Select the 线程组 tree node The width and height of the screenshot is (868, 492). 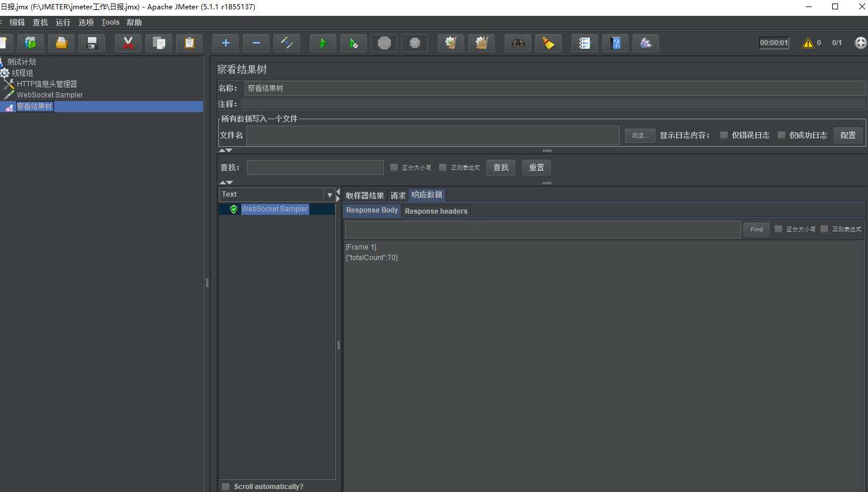22,73
